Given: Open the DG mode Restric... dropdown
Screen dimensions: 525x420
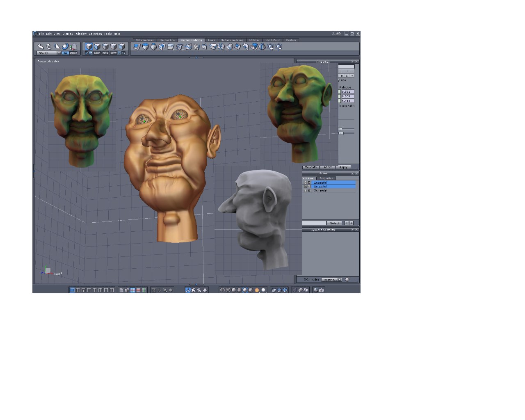Looking at the screenshot, I should pyautogui.click(x=331, y=280).
